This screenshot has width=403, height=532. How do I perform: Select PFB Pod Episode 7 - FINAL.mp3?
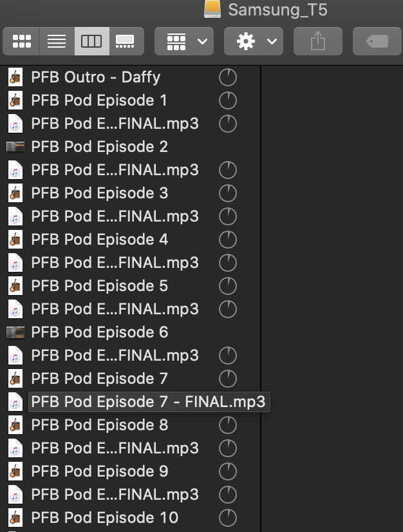point(148,402)
